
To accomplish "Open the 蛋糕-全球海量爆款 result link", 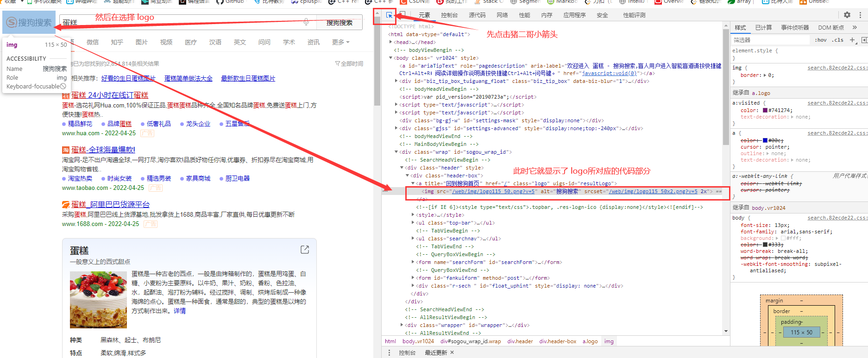I will click(x=103, y=150).
